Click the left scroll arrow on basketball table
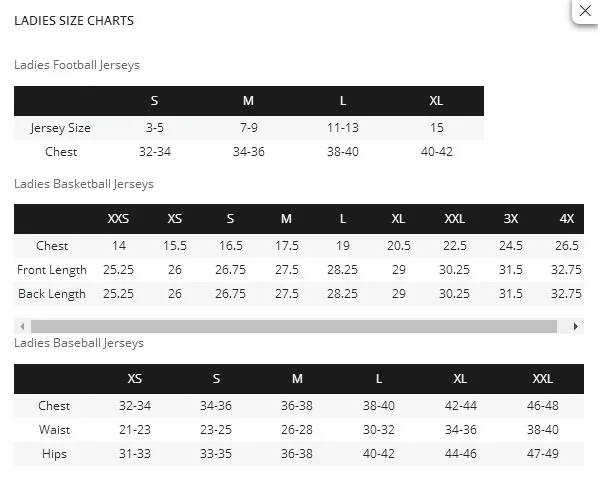The image size is (598, 481). (23, 327)
